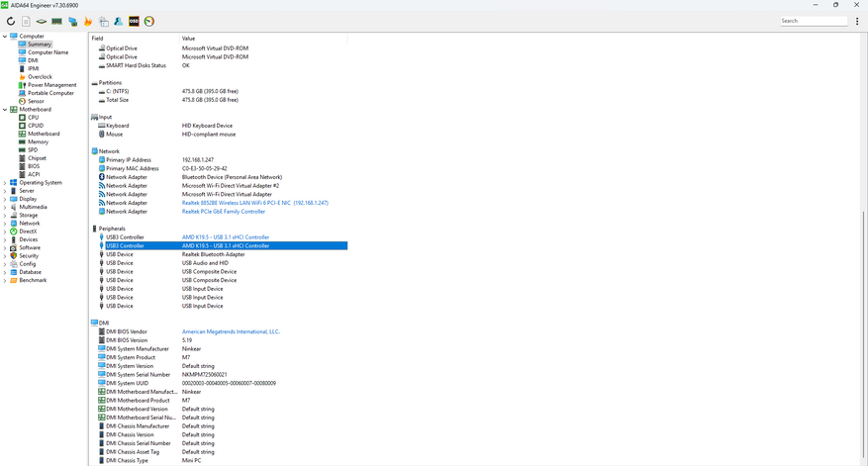This screenshot has width=868, height=466.
Task: Select the Devices tree item
Action: 29,239
